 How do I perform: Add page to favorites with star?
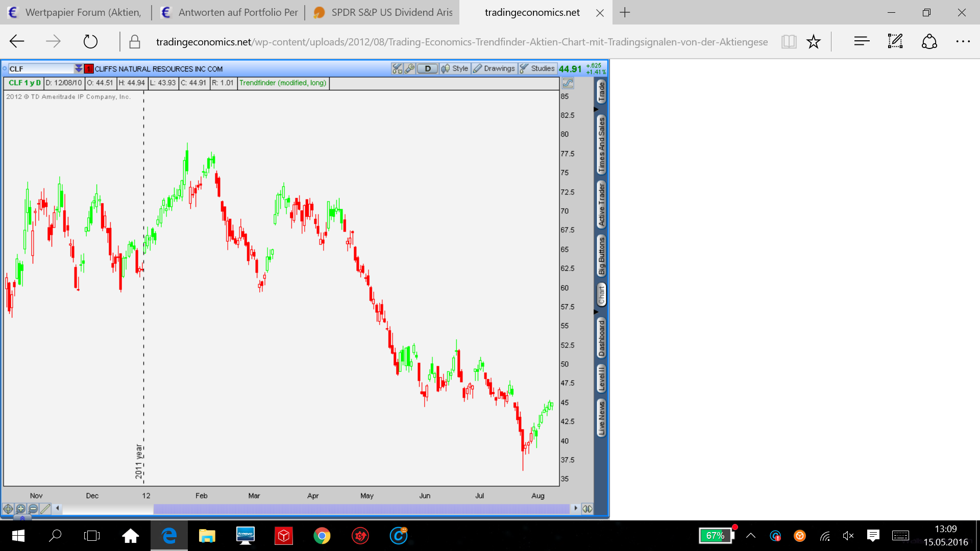[x=813, y=41]
